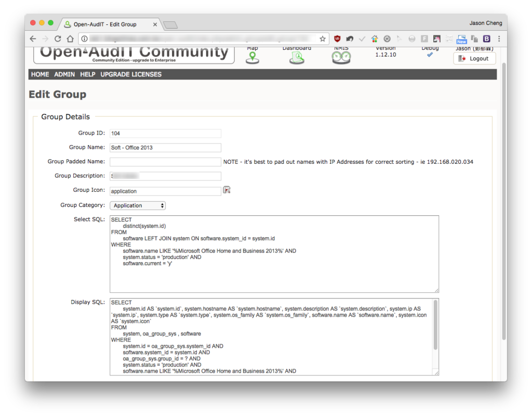Image resolution: width=532 pixels, height=417 pixels.
Task: Click the unicorn extension icon
Action: coord(436,38)
